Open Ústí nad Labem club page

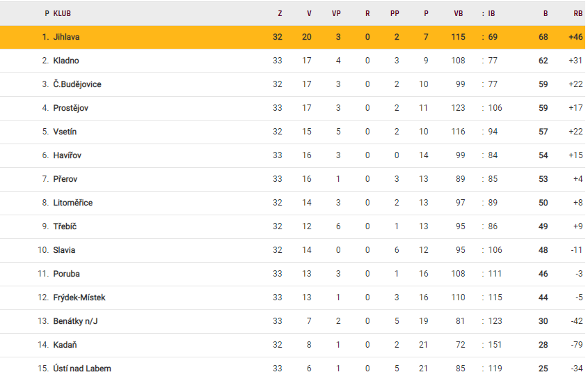coord(82,369)
